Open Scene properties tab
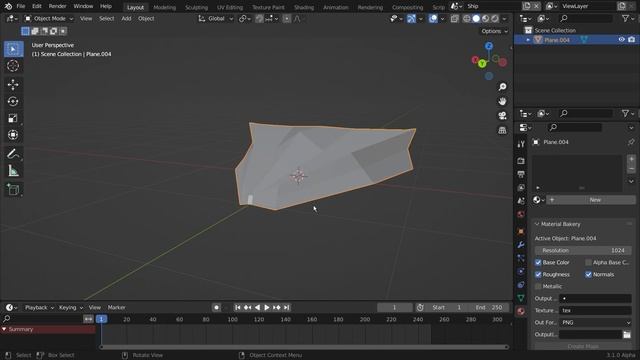This screenshot has height=360, width=640. coord(521,201)
